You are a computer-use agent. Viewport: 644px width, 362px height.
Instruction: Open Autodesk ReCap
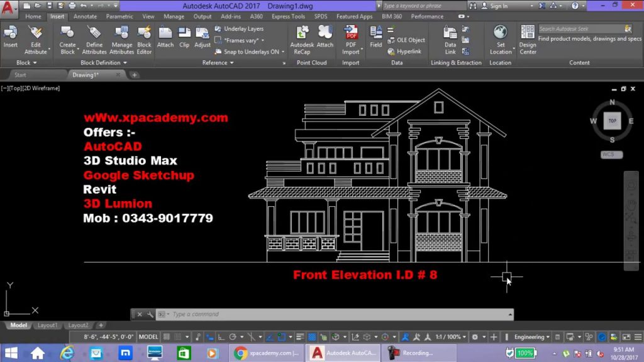point(302,40)
